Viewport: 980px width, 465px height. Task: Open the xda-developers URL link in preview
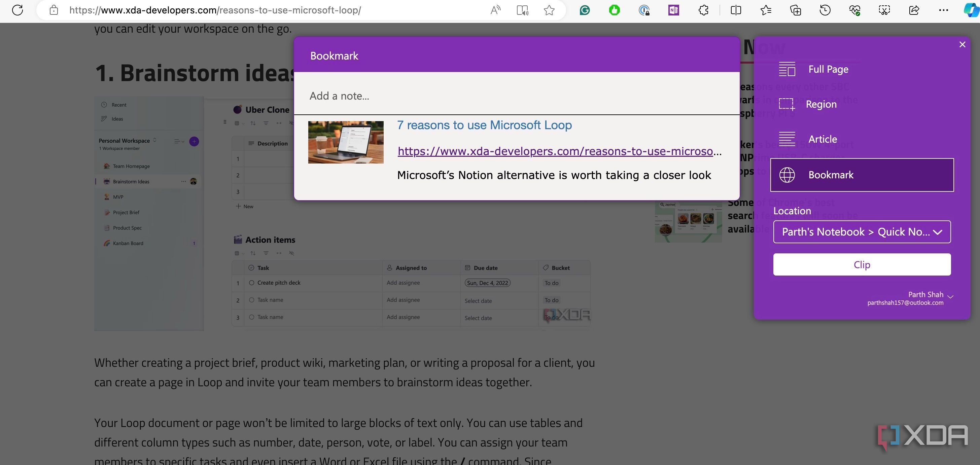[559, 151]
